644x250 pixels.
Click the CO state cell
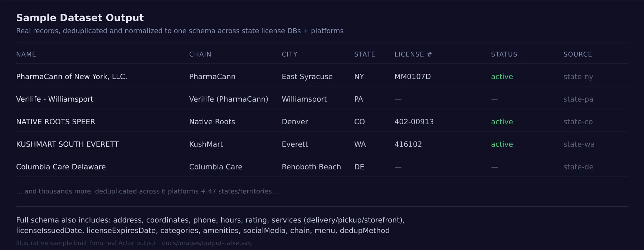(x=360, y=122)
